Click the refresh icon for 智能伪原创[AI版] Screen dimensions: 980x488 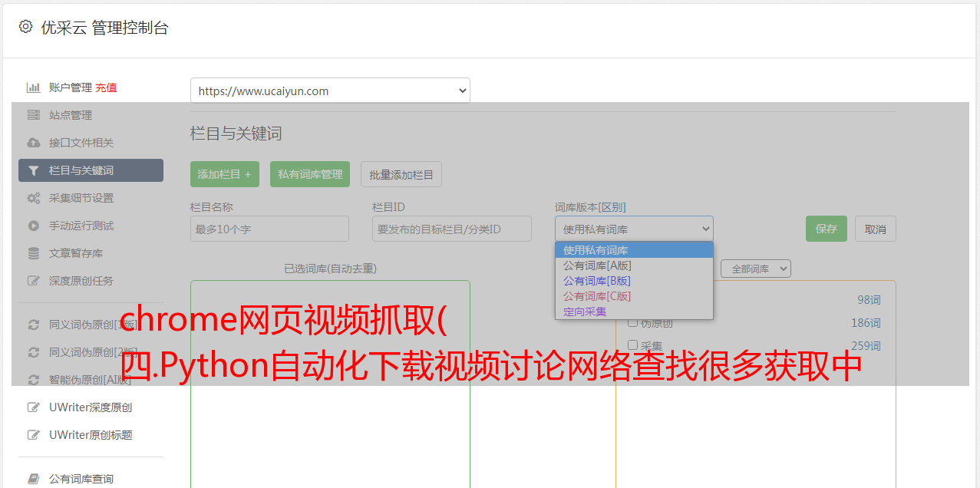point(33,380)
